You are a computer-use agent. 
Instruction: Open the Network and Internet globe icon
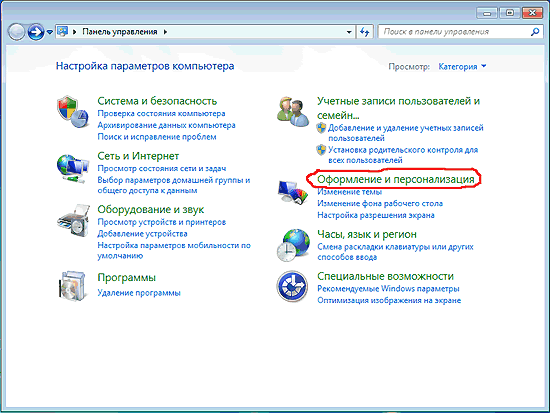(72, 169)
